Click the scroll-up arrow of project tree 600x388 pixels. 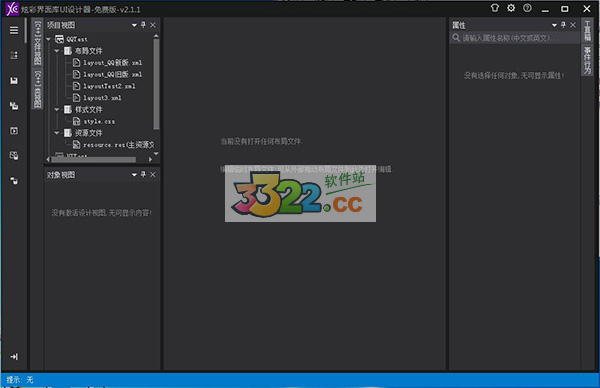pyautogui.click(x=156, y=36)
